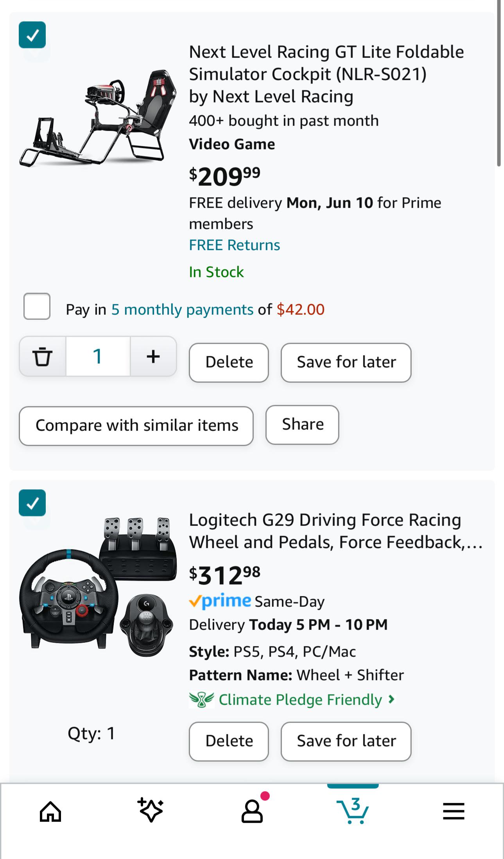Delete the Next Level Racing cockpit
Screen dimensions: 504x859
point(229,362)
